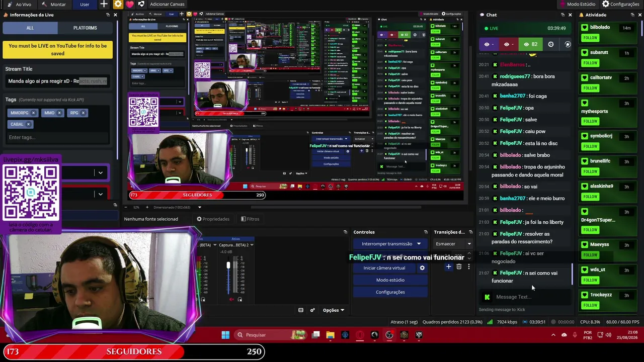The width and height of the screenshot is (644, 362).
Task: Pop out the Chat panel
Action: click(x=562, y=15)
